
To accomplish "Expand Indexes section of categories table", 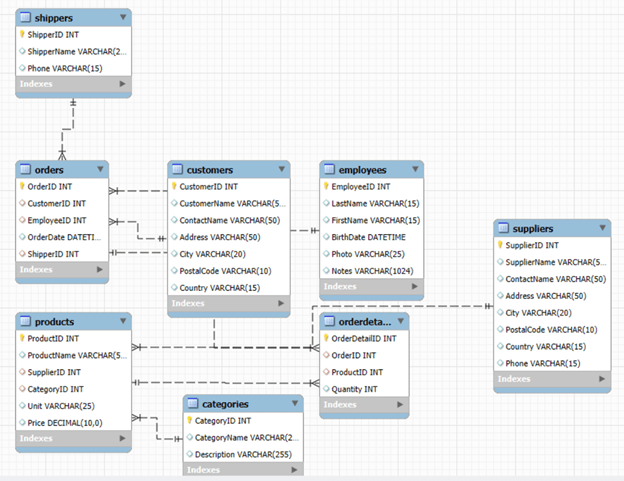I will point(294,470).
